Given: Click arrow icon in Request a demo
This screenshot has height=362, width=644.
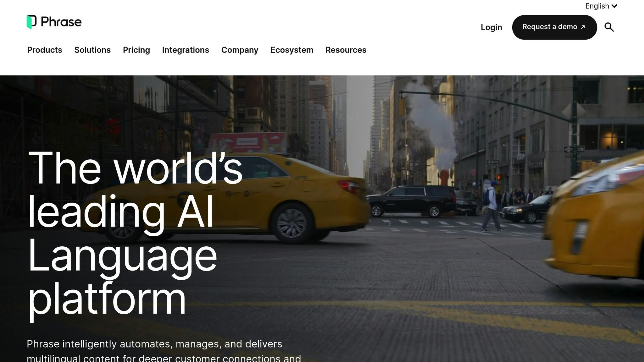Looking at the screenshot, I should pos(583,27).
